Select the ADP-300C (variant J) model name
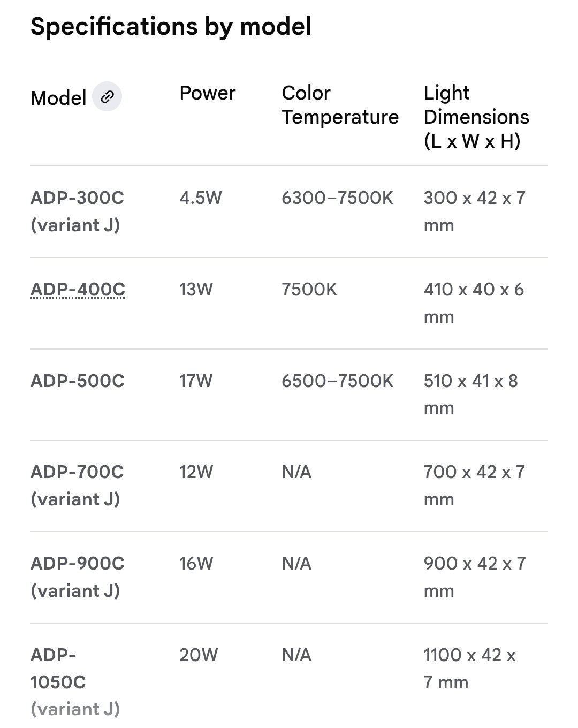This screenshot has height=728, width=578. pyautogui.click(x=77, y=211)
